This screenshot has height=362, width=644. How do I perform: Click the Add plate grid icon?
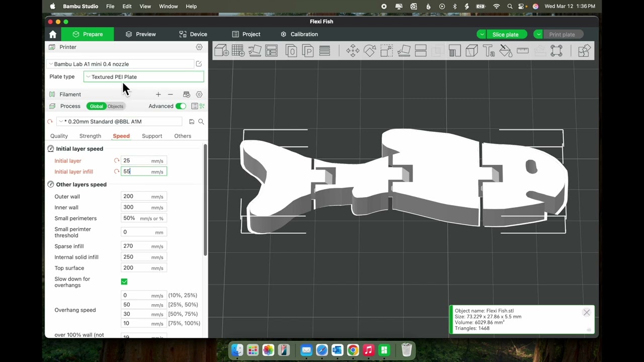point(238,50)
